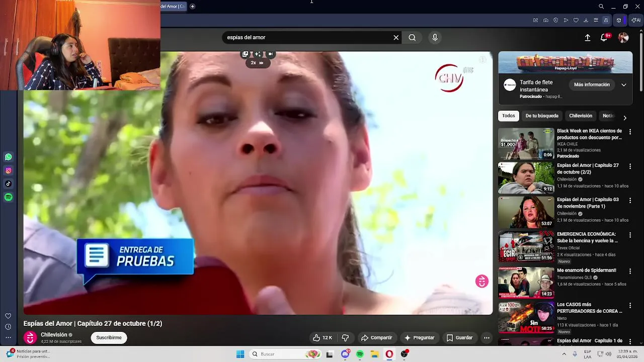Open Spotify in Opera sidebar

click(x=8, y=198)
